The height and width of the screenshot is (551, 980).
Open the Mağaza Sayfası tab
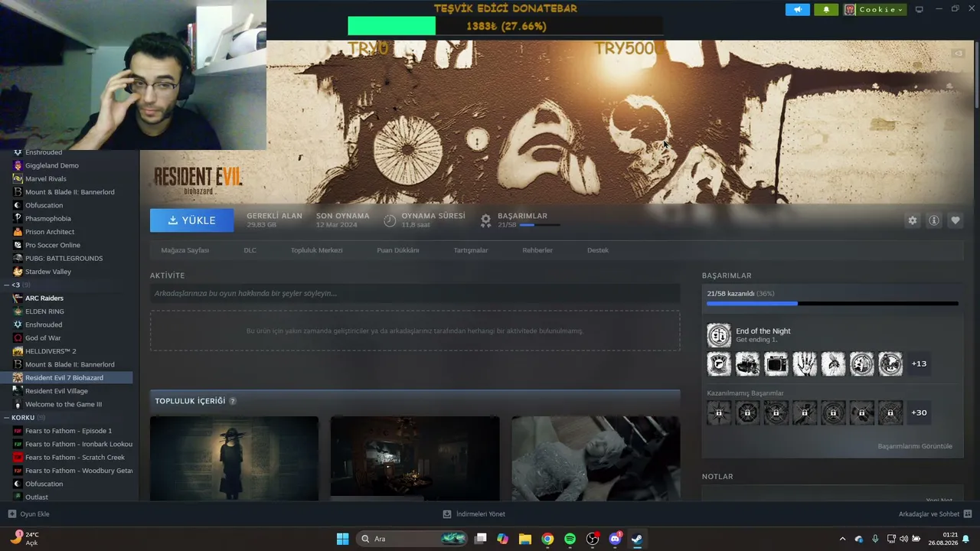(x=185, y=250)
